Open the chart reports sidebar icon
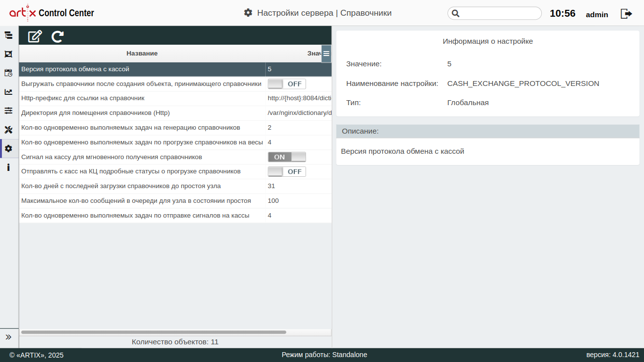The height and width of the screenshot is (362, 644). 8,92
